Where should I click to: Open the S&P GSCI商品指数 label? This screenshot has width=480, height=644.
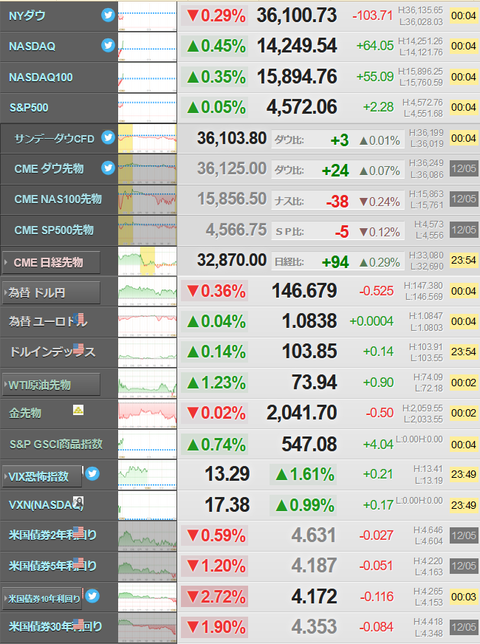coord(56,444)
